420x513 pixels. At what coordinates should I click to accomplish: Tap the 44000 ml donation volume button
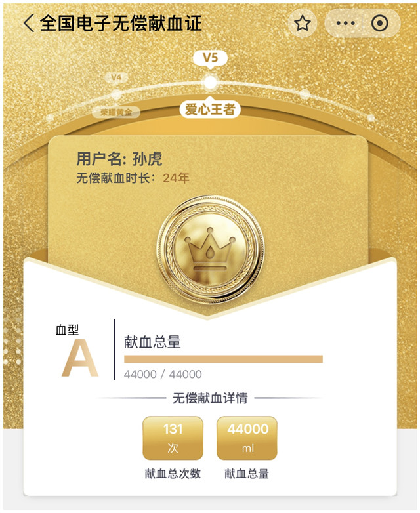247,438
